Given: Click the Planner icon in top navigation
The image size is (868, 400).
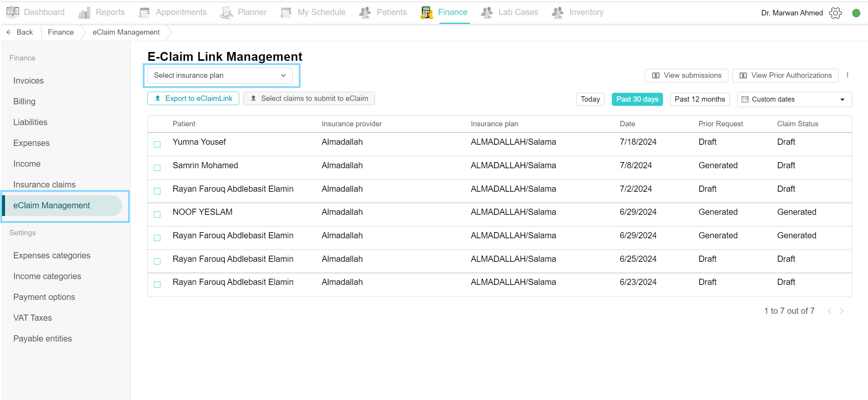Looking at the screenshot, I should tap(227, 13).
